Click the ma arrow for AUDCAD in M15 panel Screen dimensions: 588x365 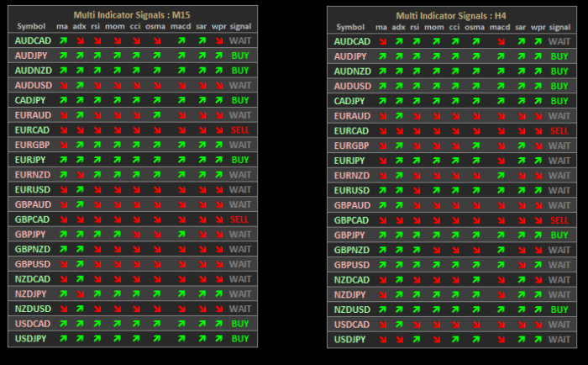point(62,40)
